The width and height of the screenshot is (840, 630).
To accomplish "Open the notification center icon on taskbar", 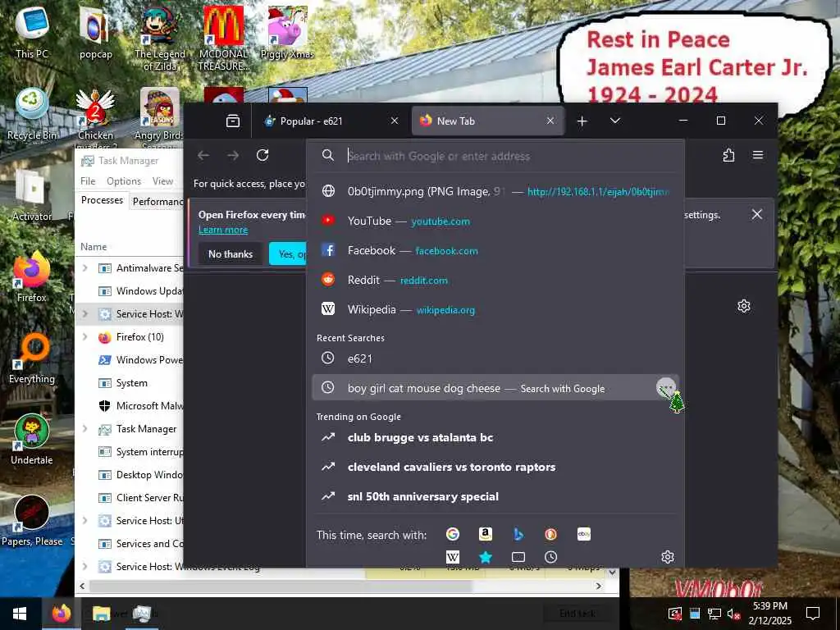I will [x=813, y=614].
